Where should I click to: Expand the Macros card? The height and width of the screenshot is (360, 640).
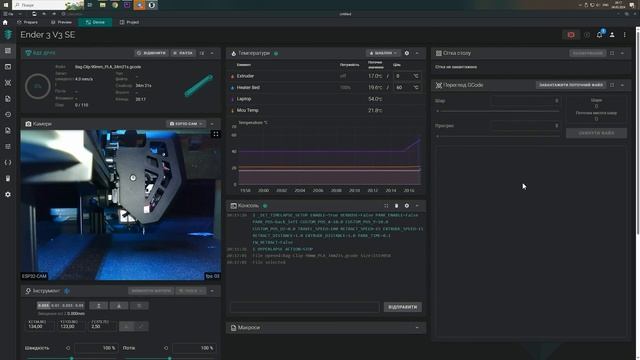click(x=417, y=327)
